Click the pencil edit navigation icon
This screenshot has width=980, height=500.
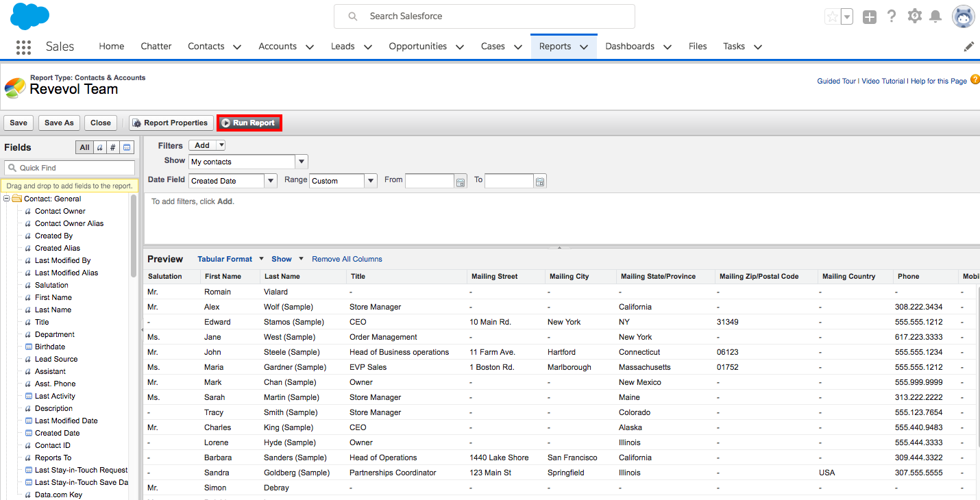[969, 47]
